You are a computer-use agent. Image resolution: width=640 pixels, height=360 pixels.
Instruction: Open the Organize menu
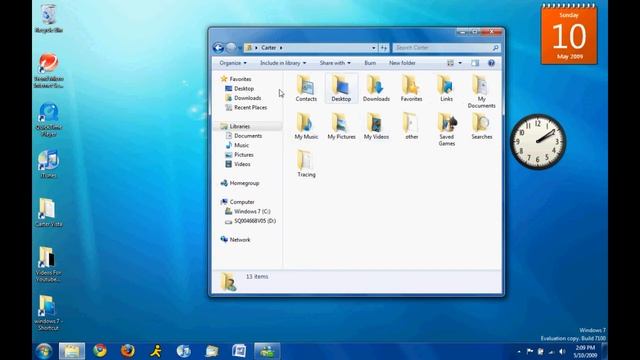point(233,63)
